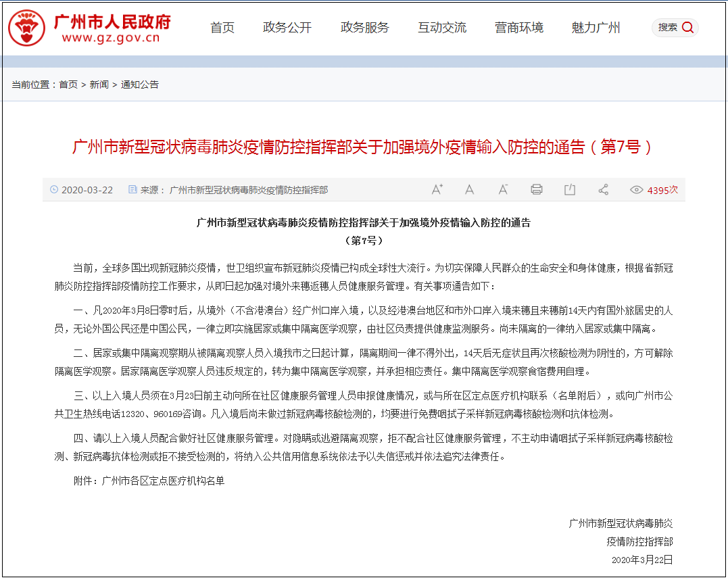Open the 营商环境 menu item
The width and height of the screenshot is (728, 582).
(x=519, y=28)
